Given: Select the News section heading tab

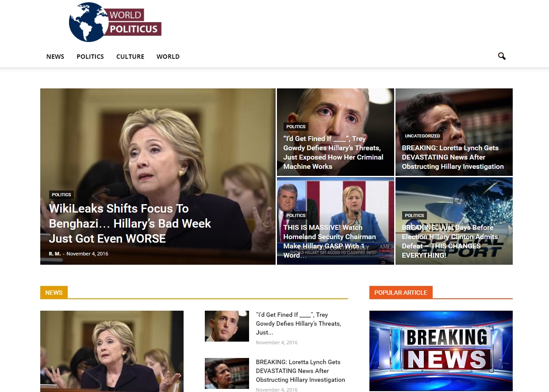Looking at the screenshot, I should (54, 293).
